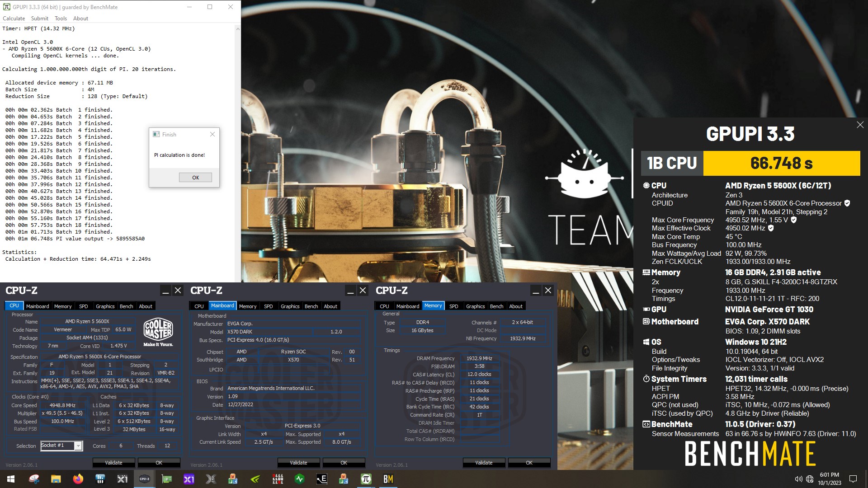
Task: Switch to SPD tab in CPU-Z Mainboard window
Action: click(269, 306)
